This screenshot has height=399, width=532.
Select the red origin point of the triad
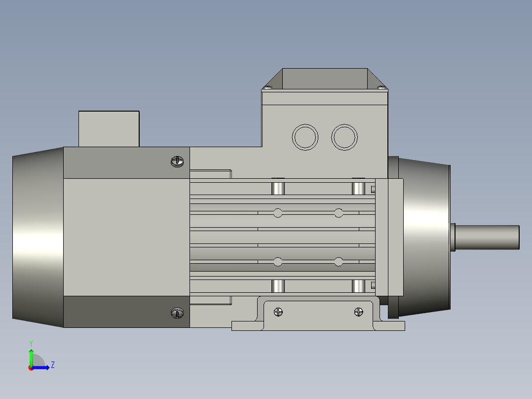31,368
